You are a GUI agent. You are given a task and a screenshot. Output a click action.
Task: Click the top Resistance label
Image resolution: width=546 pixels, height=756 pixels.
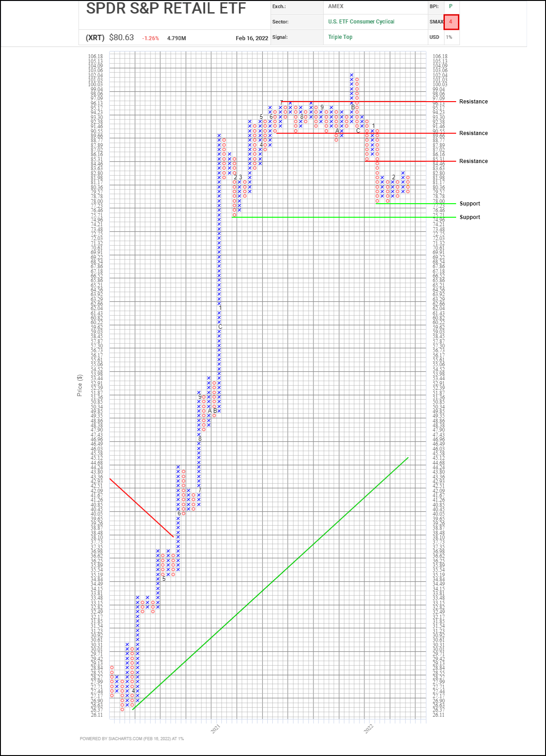click(x=473, y=102)
